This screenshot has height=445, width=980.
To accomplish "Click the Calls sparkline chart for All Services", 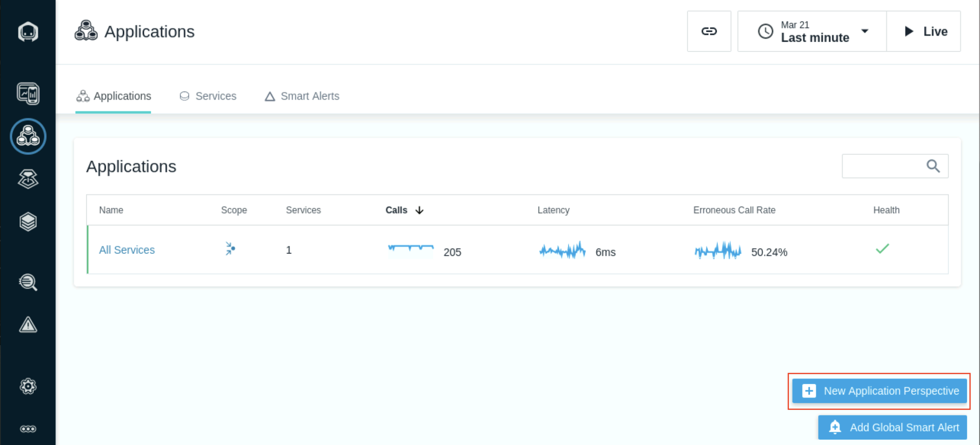I will 410,251.
